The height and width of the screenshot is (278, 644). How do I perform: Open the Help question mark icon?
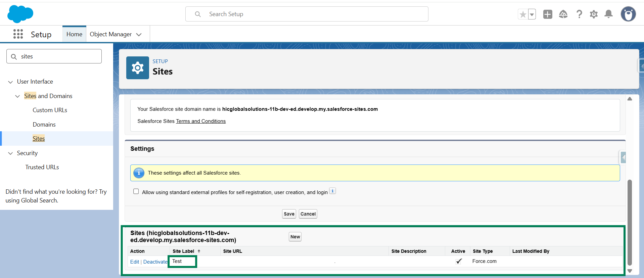pyautogui.click(x=579, y=14)
